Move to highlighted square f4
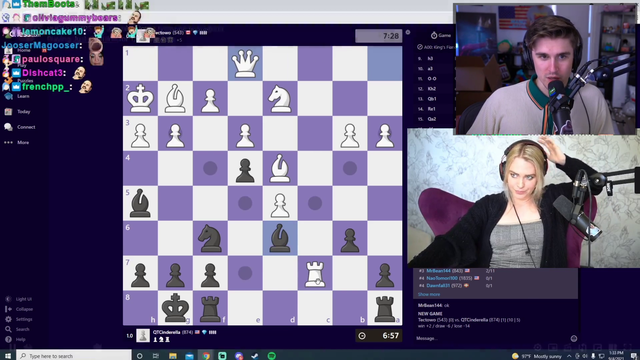Viewport: 640px width, 360px height. pos(210,168)
